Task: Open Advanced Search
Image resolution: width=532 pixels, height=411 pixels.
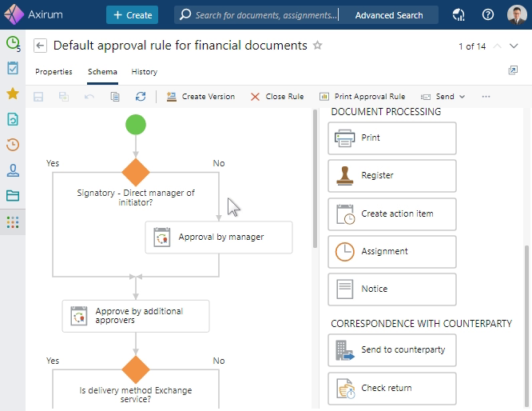Action: (389, 15)
